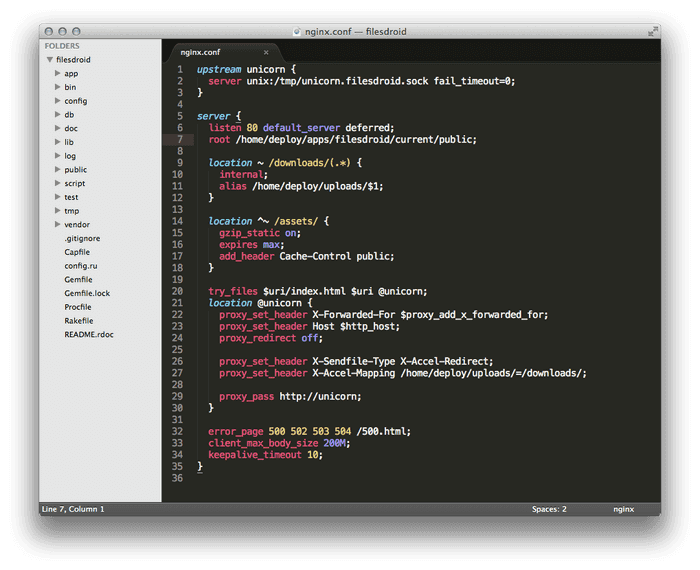
Task: Select .gitignore file in folder tree
Action: (82, 239)
